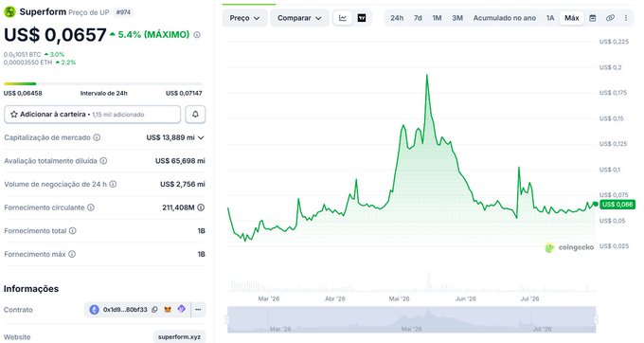Select the Máx time range

572,18
